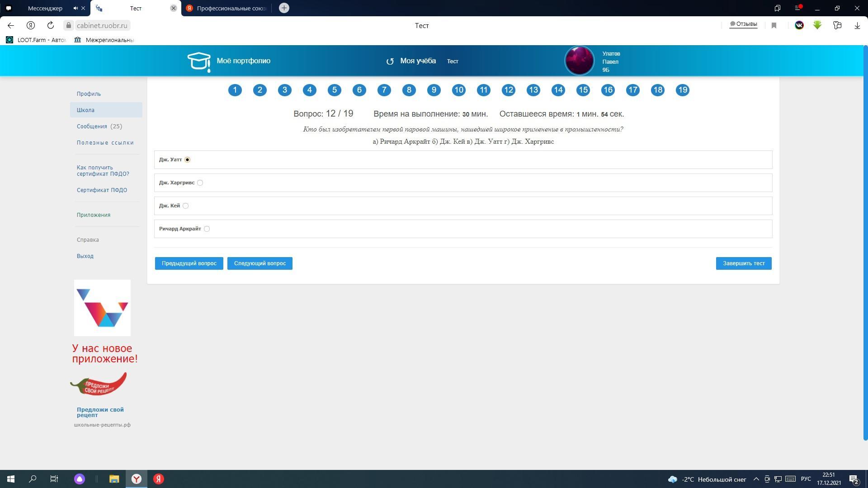Mute the Мессенджер tab sound icon

point(75,8)
